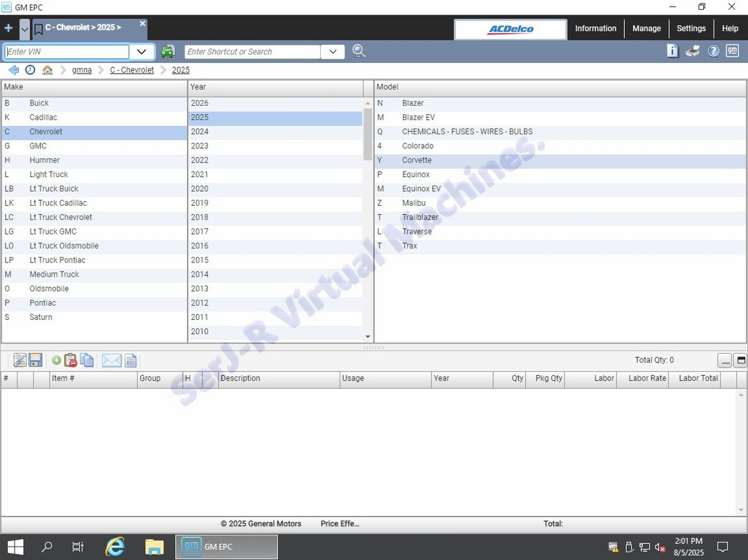The width and height of the screenshot is (748, 560).
Task: Open the document information icon
Action: pos(672,50)
